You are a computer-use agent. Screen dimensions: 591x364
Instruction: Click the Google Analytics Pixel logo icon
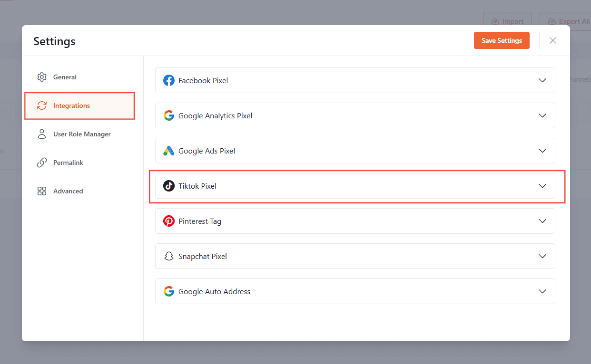point(168,115)
